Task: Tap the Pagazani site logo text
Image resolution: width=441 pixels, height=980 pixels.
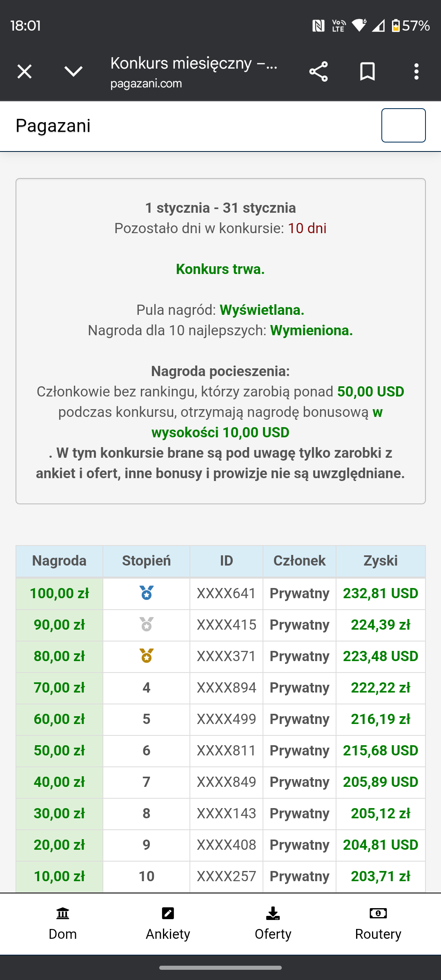Action: pos(53,126)
